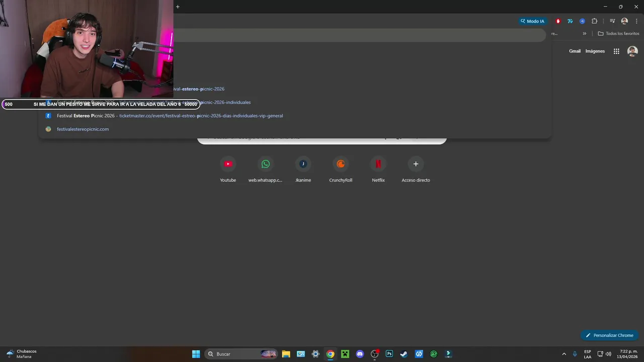The height and width of the screenshot is (362, 644).
Task: Click the 7TV extension icon
Action: click(570, 21)
